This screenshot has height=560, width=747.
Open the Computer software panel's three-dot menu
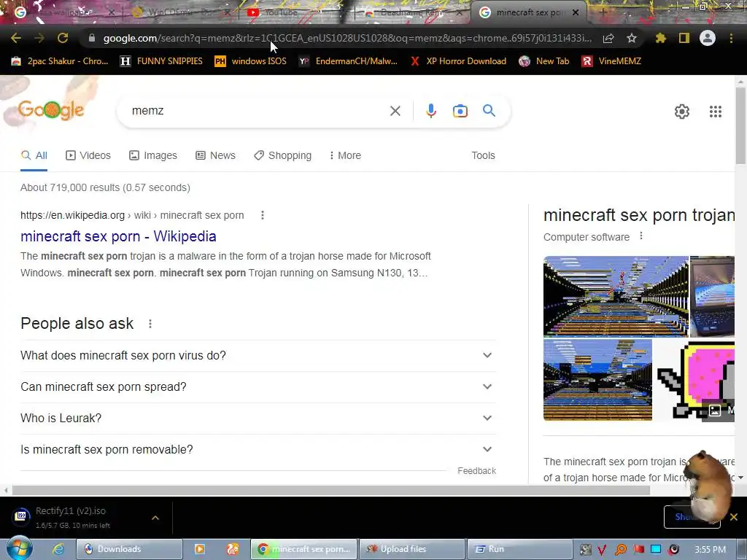click(641, 236)
